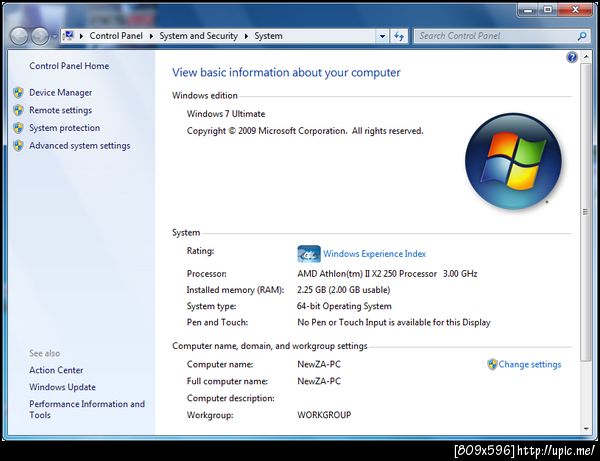The width and height of the screenshot is (600, 461).
Task: Minimize the System window
Action: [528, 10]
